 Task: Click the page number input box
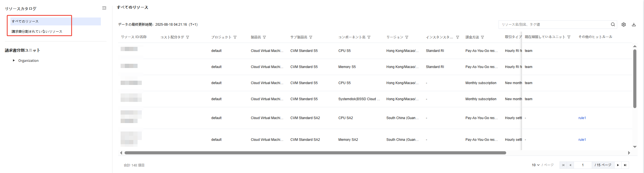tap(583, 165)
